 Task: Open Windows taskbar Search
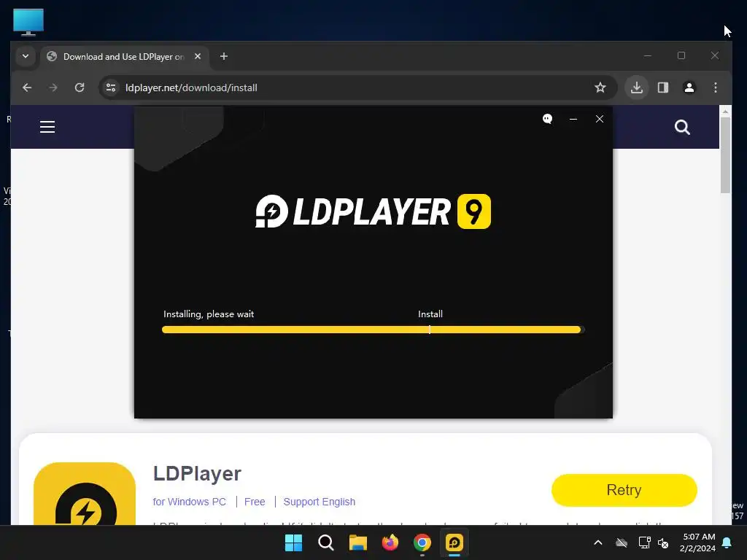326,542
